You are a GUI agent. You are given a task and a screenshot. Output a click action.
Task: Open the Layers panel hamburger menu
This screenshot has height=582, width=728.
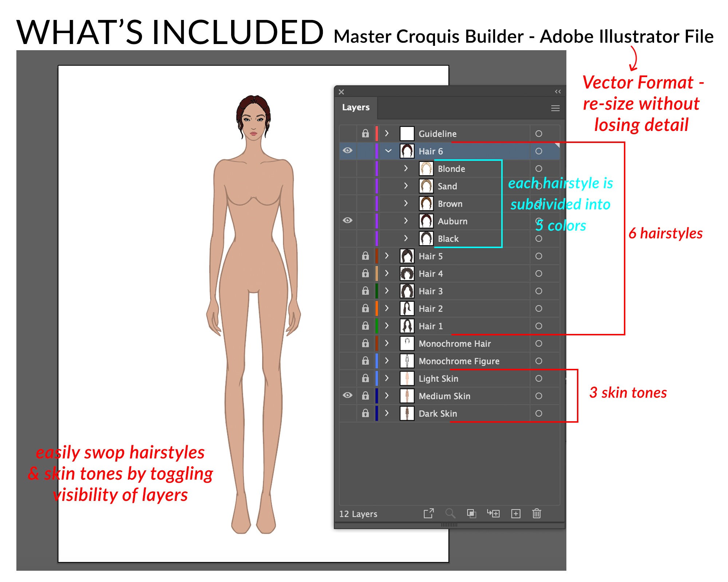tap(555, 108)
